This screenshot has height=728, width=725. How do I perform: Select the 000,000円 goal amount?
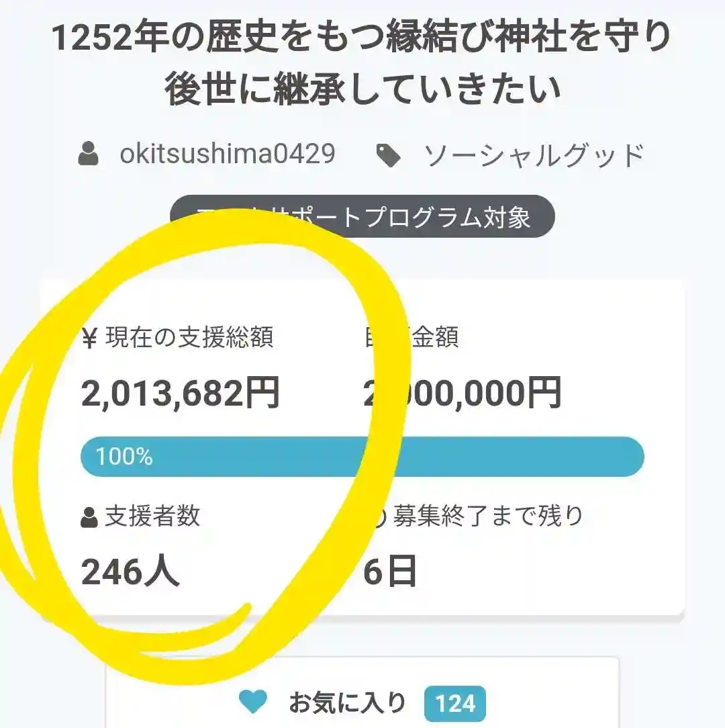pyautogui.click(x=470, y=394)
